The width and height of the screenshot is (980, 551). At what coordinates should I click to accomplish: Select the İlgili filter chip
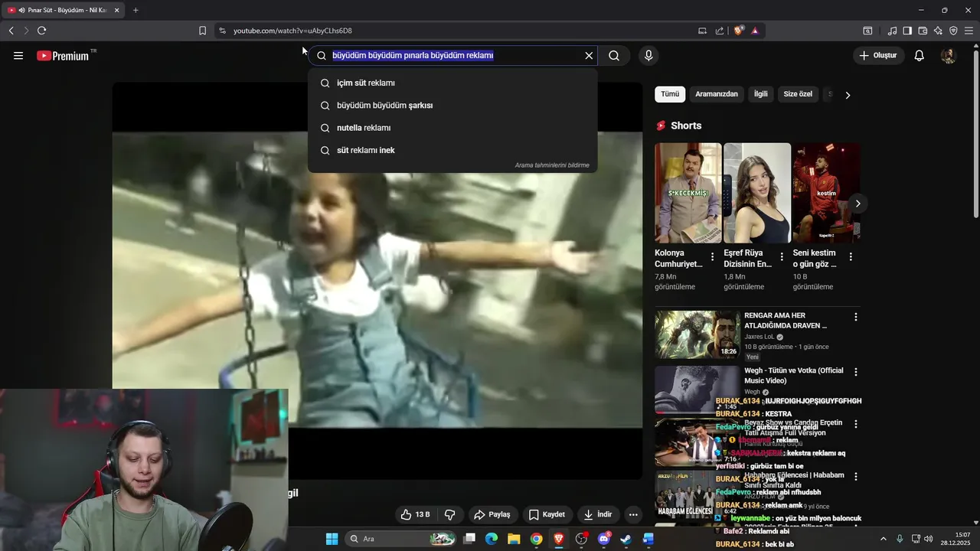tap(760, 94)
